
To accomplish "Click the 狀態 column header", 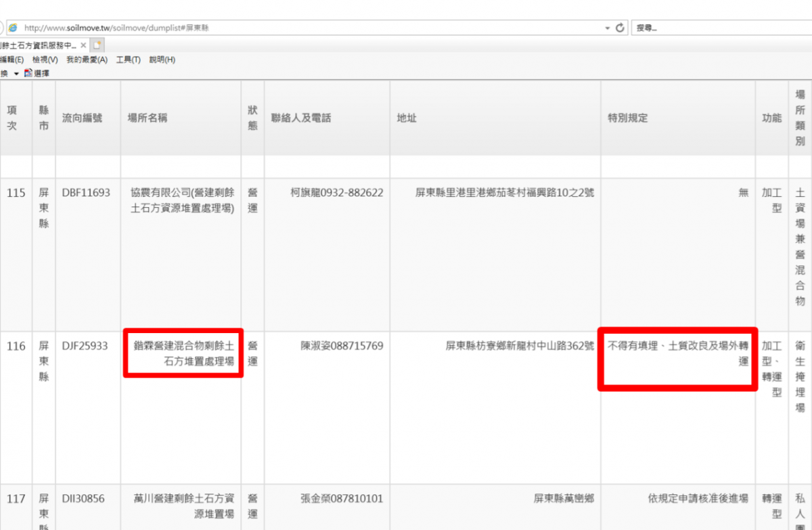I will (252, 118).
